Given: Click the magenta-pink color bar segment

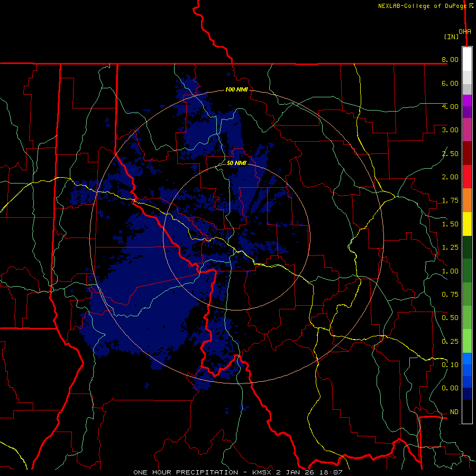Looking at the screenshot, I should point(467,130).
